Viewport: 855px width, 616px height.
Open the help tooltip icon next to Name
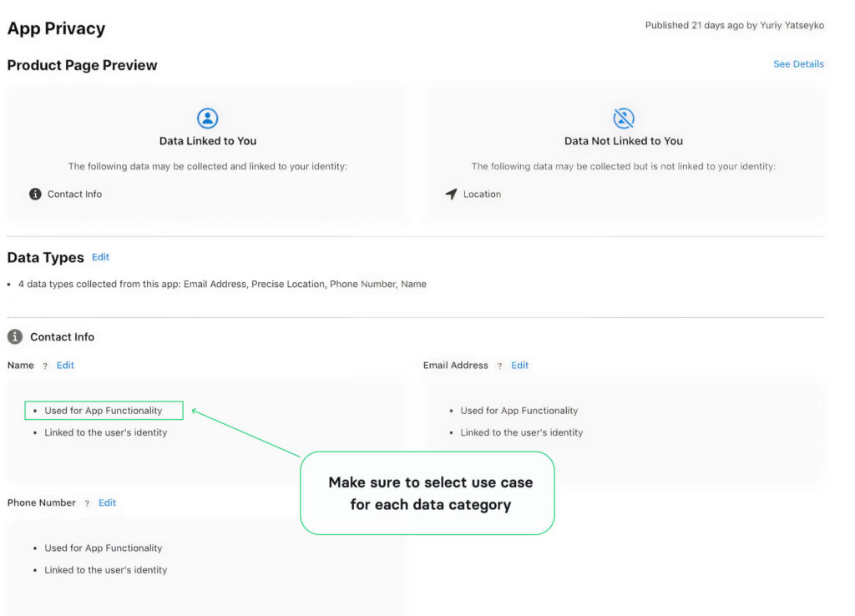pyautogui.click(x=45, y=365)
